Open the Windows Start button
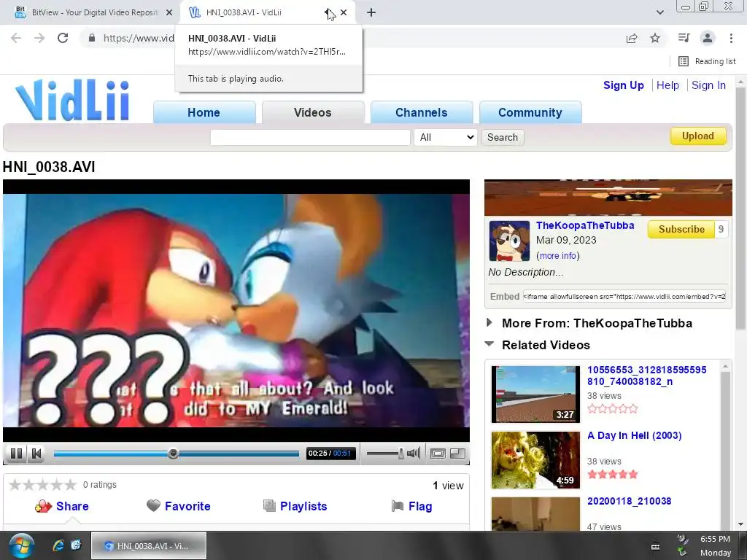The height and width of the screenshot is (560, 747). click(21, 545)
